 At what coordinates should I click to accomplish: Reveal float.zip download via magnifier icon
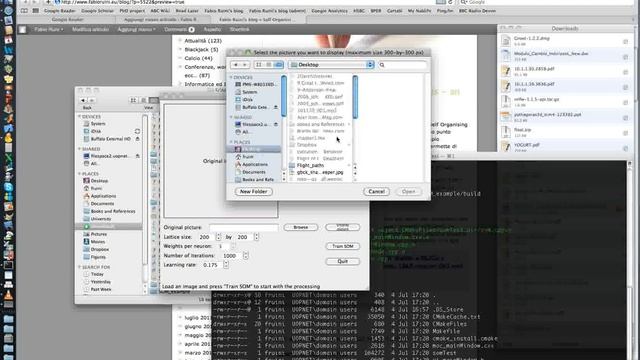625,133
